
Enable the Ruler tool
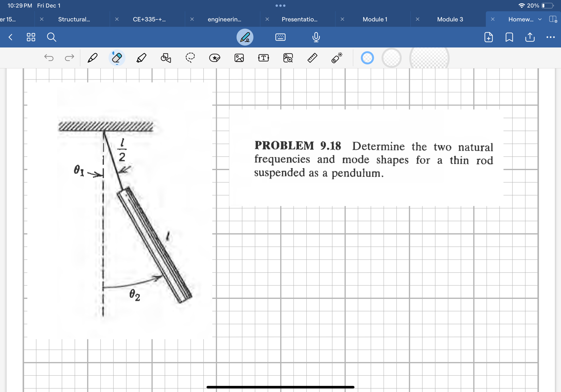[312, 58]
